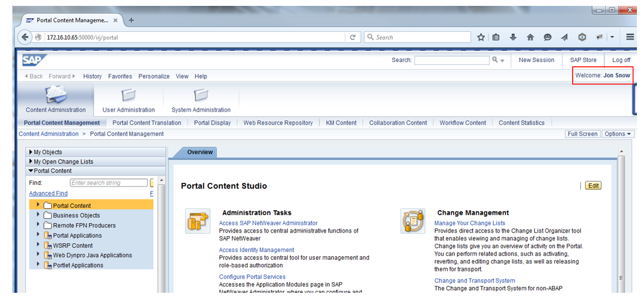
Task: Open the browser toolbar overflow dropdown arrow
Action: click(612, 37)
